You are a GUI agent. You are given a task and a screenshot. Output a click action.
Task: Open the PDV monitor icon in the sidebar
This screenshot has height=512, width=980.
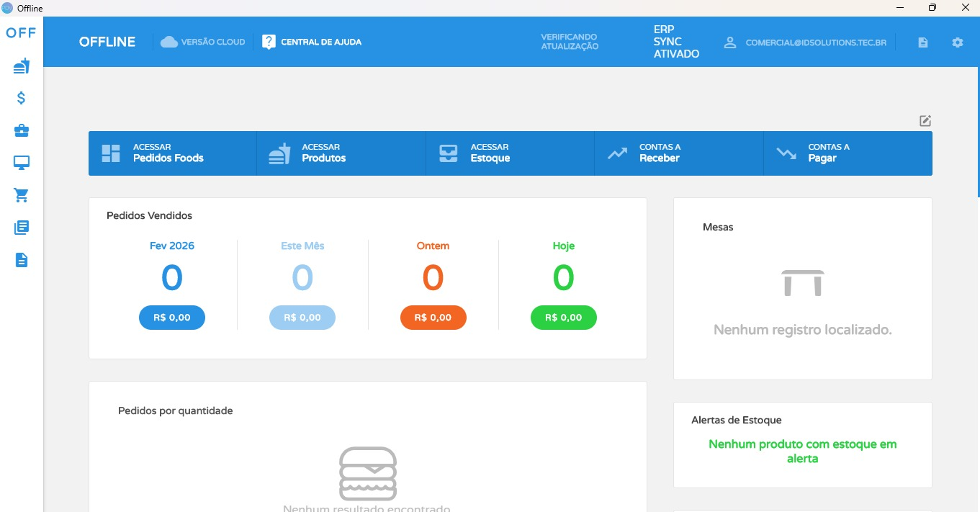[21, 163]
